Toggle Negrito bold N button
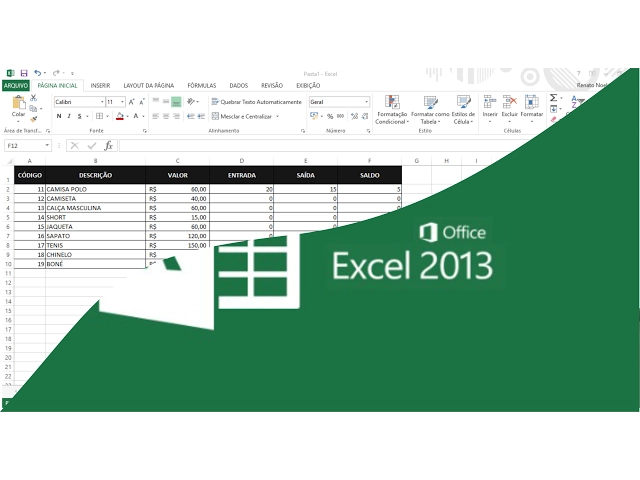This screenshot has width=640, height=480. click(59, 116)
